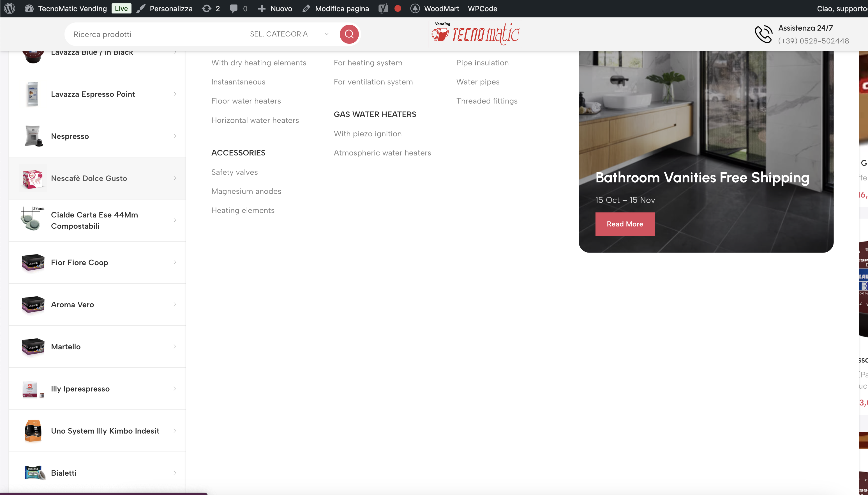The width and height of the screenshot is (868, 495).
Task: Open the Magnesium anodes link
Action: click(246, 191)
